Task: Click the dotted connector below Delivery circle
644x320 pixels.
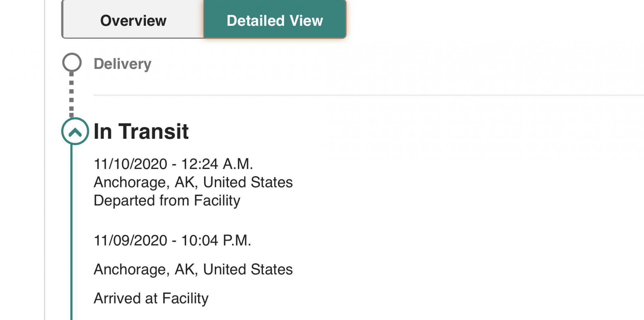Action: (x=71, y=95)
